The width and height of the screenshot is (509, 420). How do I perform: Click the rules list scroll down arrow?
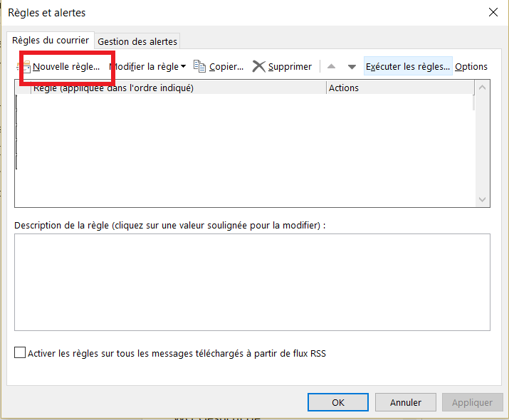482,199
